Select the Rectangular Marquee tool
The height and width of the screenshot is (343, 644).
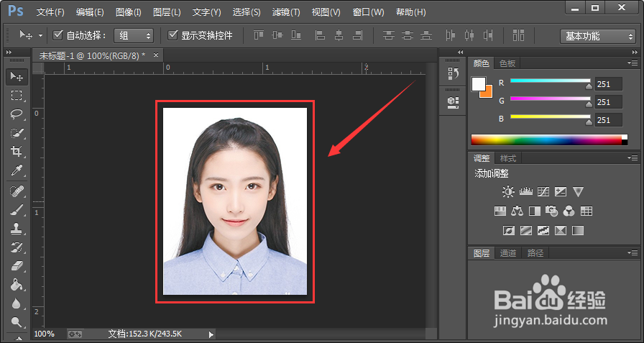(17, 96)
